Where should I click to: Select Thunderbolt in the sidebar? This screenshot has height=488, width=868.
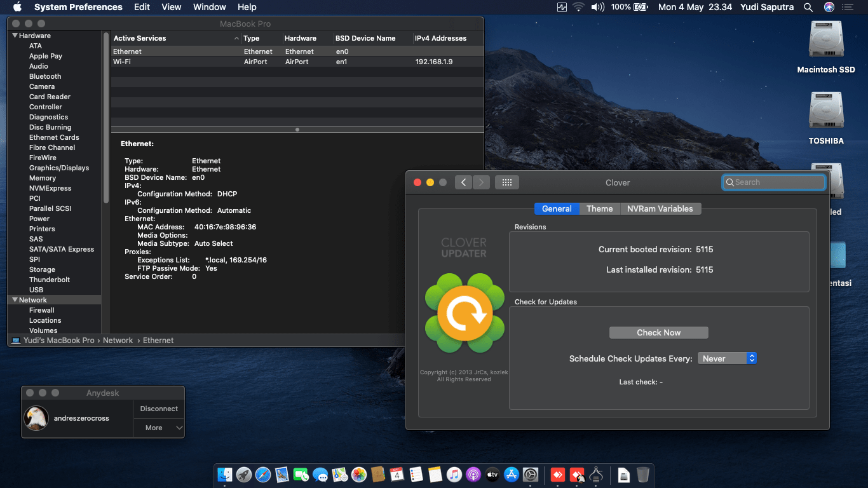(x=50, y=280)
